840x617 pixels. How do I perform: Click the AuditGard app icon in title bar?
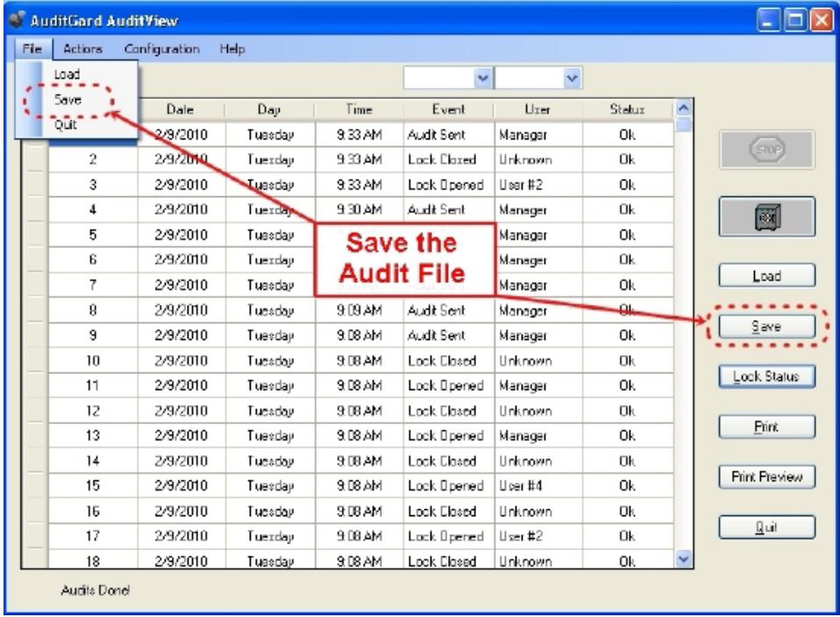pos(18,20)
